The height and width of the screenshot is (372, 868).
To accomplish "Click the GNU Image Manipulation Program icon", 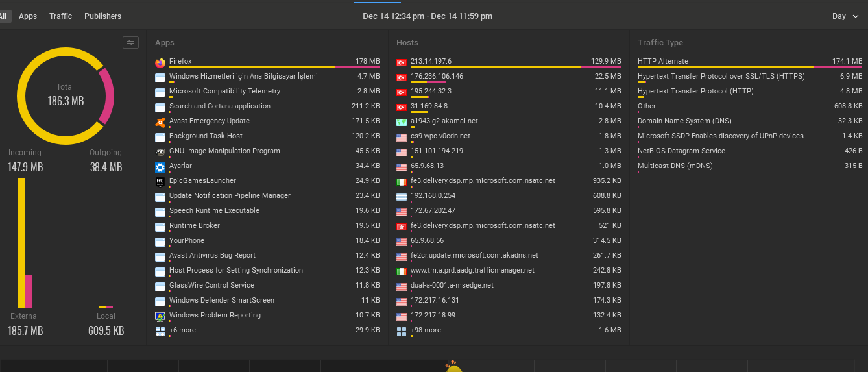I will point(160,152).
